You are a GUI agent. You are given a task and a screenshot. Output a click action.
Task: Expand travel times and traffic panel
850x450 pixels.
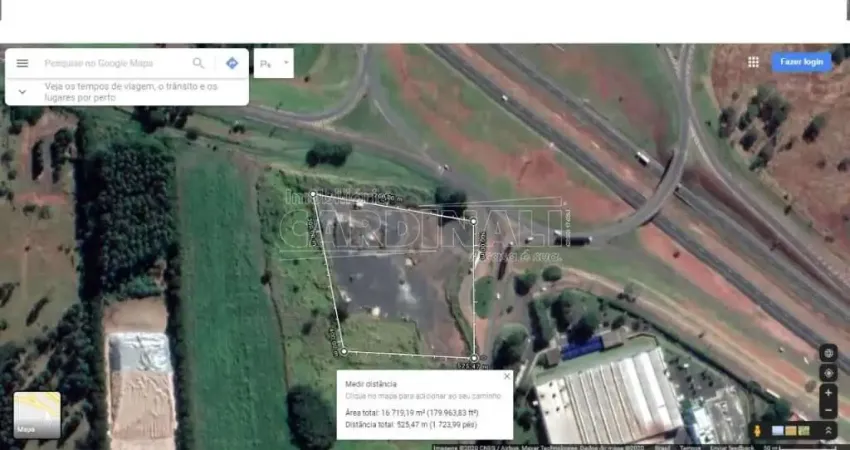pyautogui.click(x=22, y=91)
